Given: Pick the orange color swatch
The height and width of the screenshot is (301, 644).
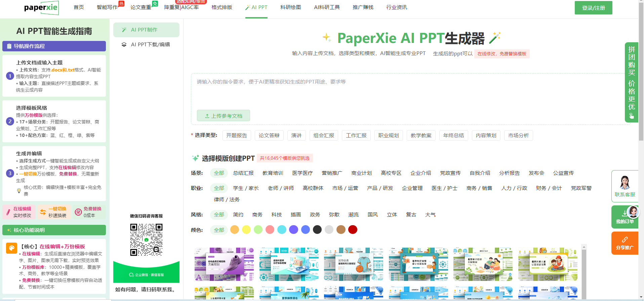Looking at the screenshot, I should tap(235, 230).
